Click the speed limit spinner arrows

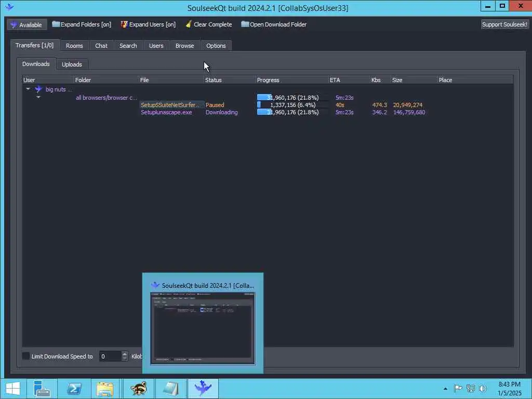coord(125,356)
